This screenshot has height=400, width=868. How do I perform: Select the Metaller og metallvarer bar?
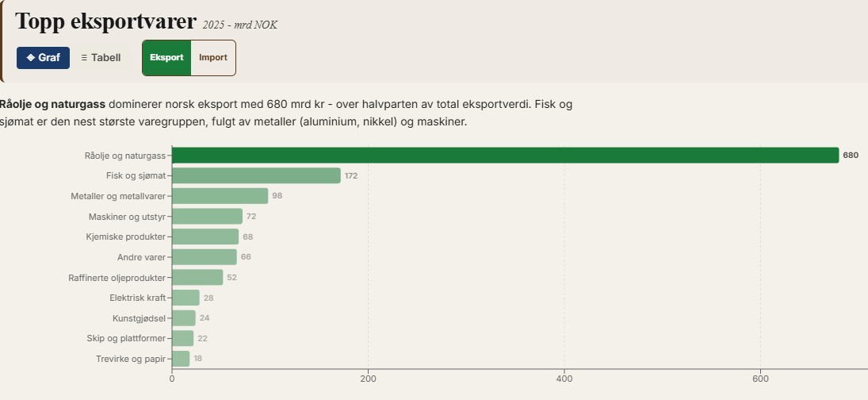pyautogui.click(x=220, y=196)
